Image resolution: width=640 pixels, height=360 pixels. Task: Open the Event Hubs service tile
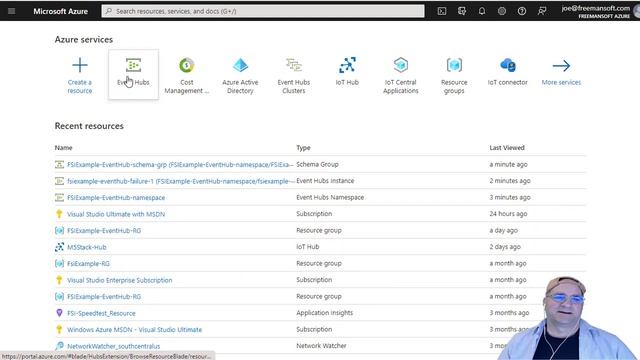[x=133, y=74]
